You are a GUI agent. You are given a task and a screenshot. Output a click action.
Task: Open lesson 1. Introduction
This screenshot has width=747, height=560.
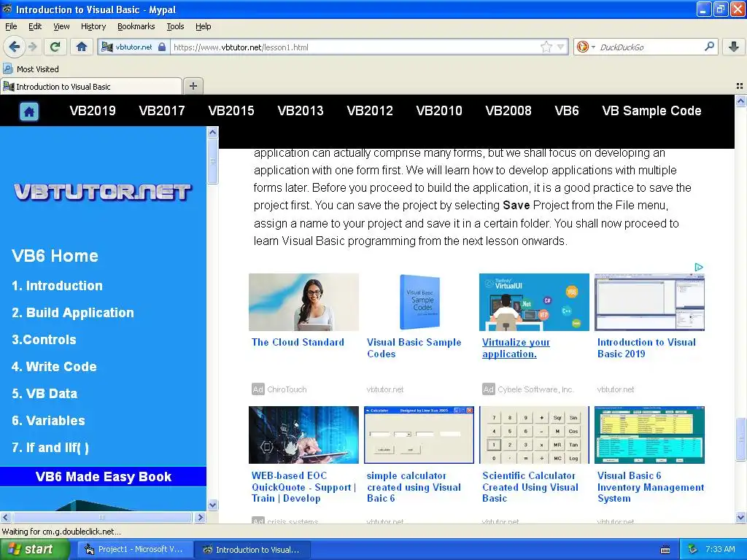point(57,286)
